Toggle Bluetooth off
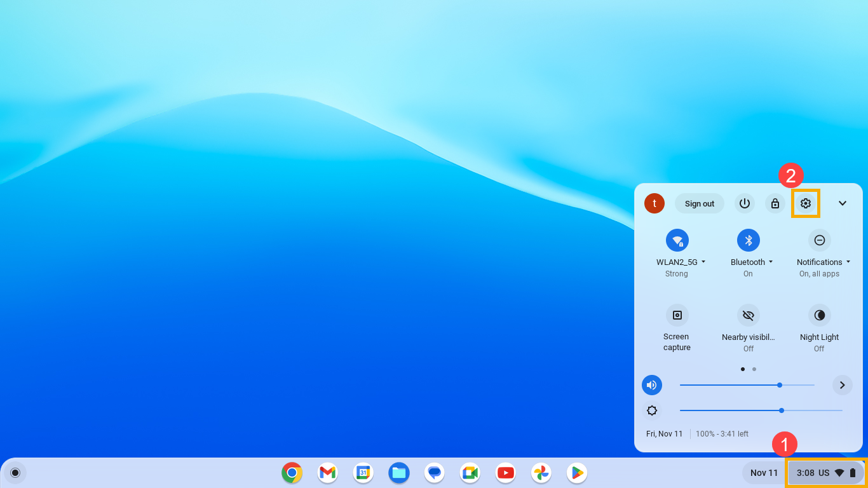Image resolution: width=868 pixels, height=488 pixels. point(748,240)
